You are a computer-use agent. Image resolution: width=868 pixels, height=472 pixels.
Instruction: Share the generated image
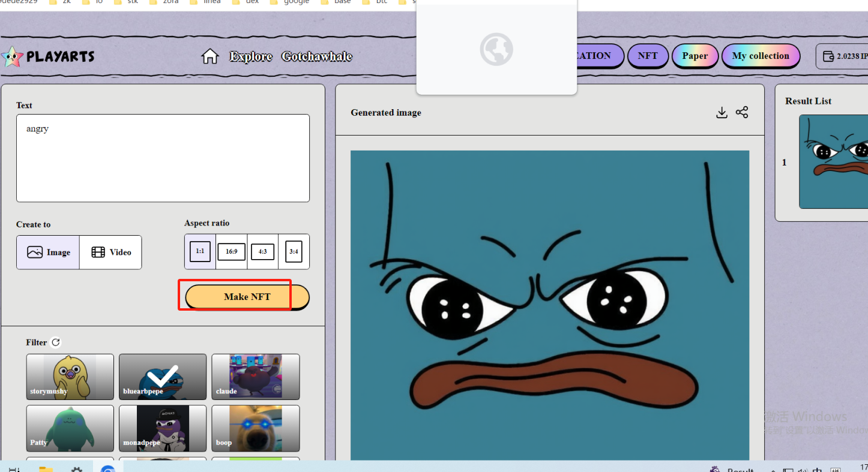coord(742,112)
